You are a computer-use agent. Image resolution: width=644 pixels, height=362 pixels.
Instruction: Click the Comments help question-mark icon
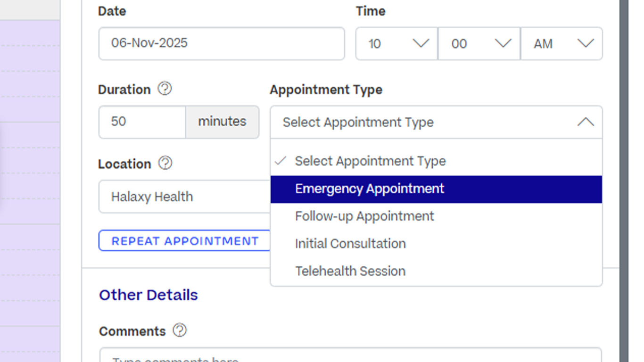point(180,330)
